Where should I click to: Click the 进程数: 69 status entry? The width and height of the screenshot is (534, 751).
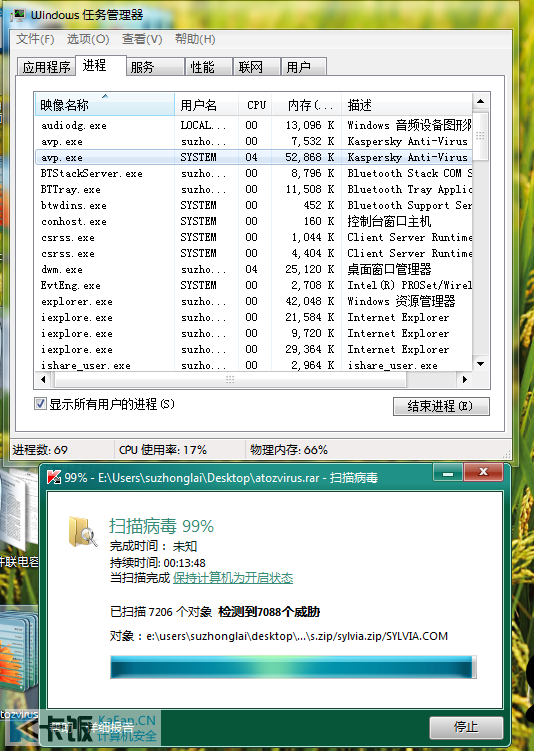40,450
